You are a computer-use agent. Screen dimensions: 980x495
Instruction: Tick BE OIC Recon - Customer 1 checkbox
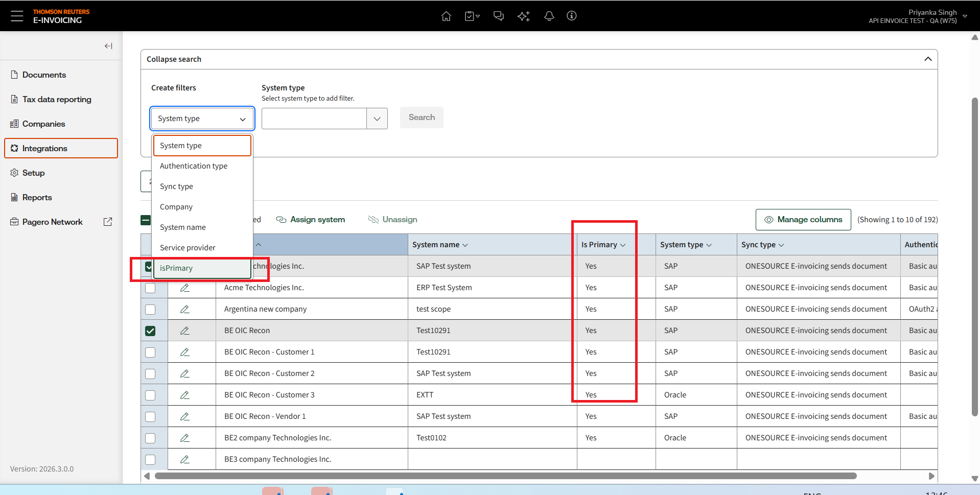pos(150,352)
